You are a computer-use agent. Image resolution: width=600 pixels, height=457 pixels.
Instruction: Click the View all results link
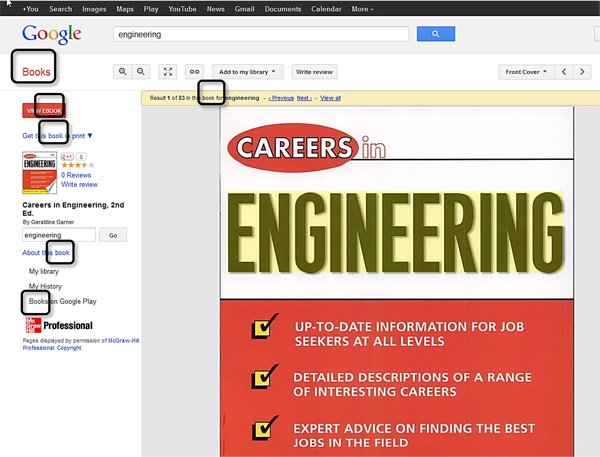pos(330,98)
